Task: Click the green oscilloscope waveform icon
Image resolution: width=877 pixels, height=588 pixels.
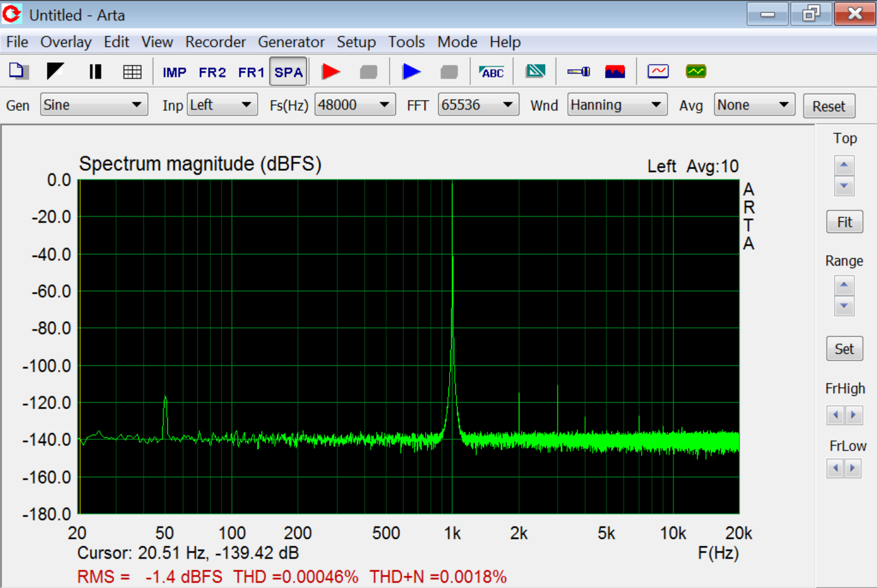Action: click(696, 71)
